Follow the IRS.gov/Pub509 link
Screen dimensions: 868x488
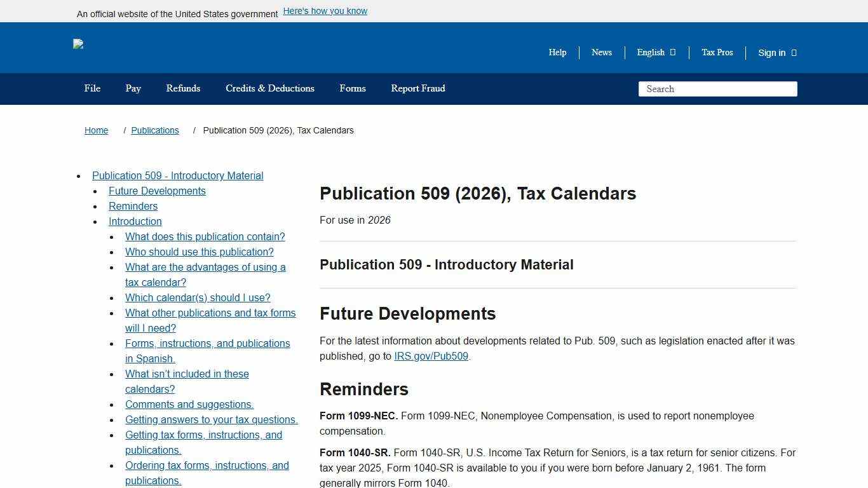click(430, 356)
